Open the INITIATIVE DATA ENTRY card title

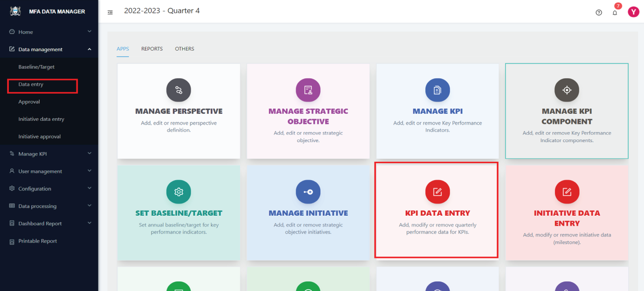pyautogui.click(x=567, y=218)
